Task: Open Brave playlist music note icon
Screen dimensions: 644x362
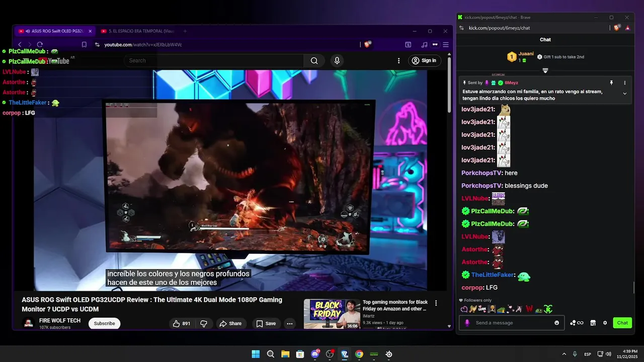Action: (x=424, y=44)
